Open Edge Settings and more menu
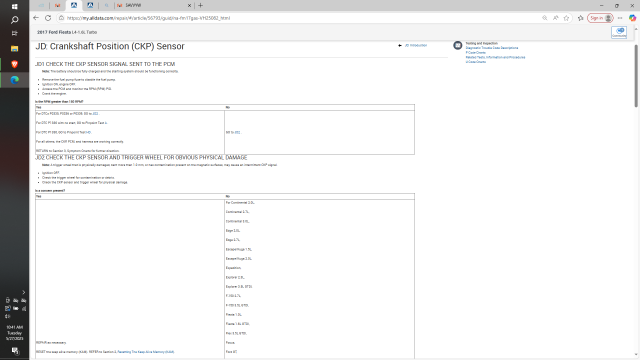 point(620,18)
